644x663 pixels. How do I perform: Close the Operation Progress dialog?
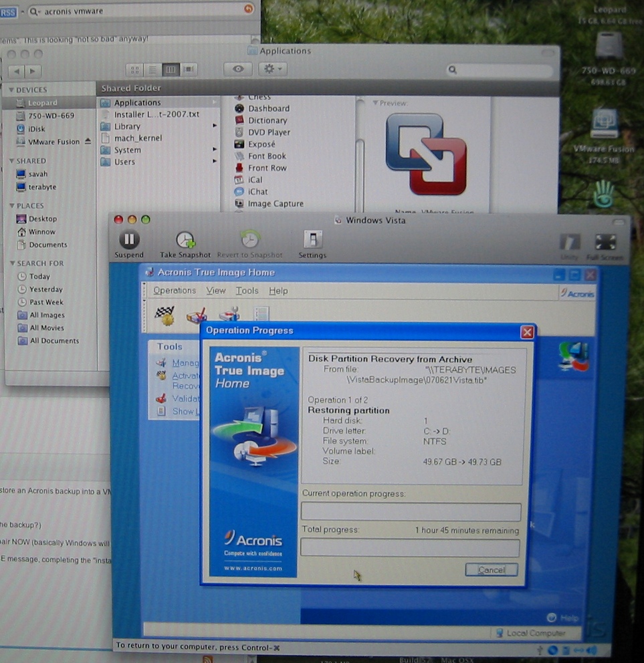click(527, 332)
